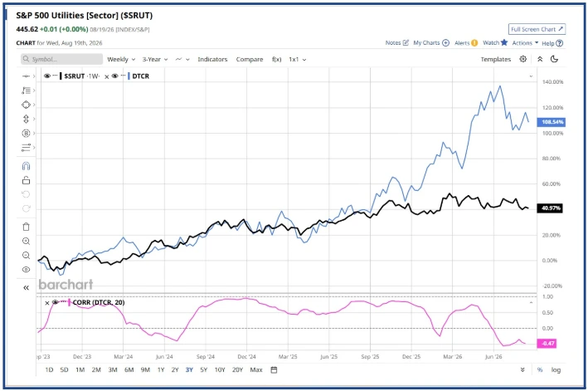Image resolution: width=588 pixels, height=391 pixels.
Task: Select the 10Y range
Action: pyautogui.click(x=220, y=369)
